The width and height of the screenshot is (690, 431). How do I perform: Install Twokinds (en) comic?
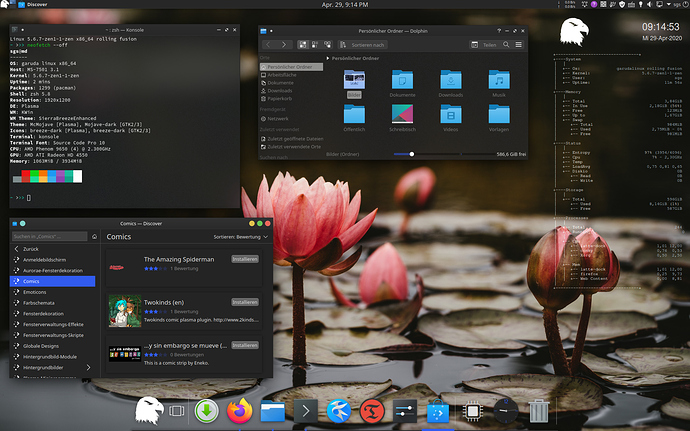[245, 302]
